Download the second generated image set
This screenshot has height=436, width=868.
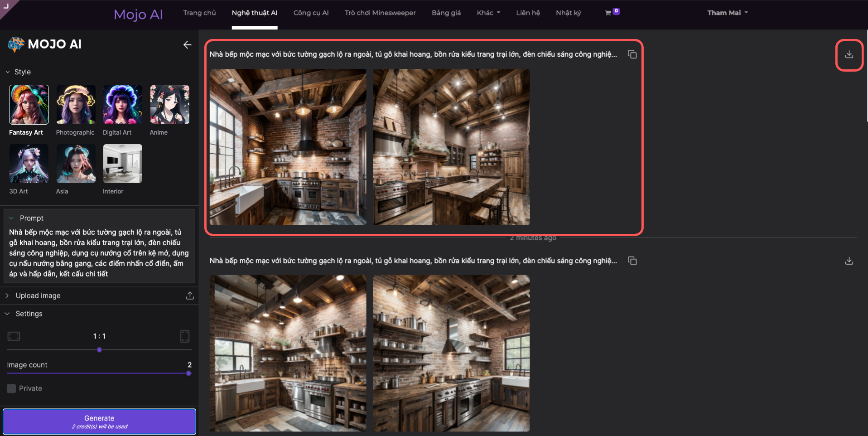pos(849,261)
